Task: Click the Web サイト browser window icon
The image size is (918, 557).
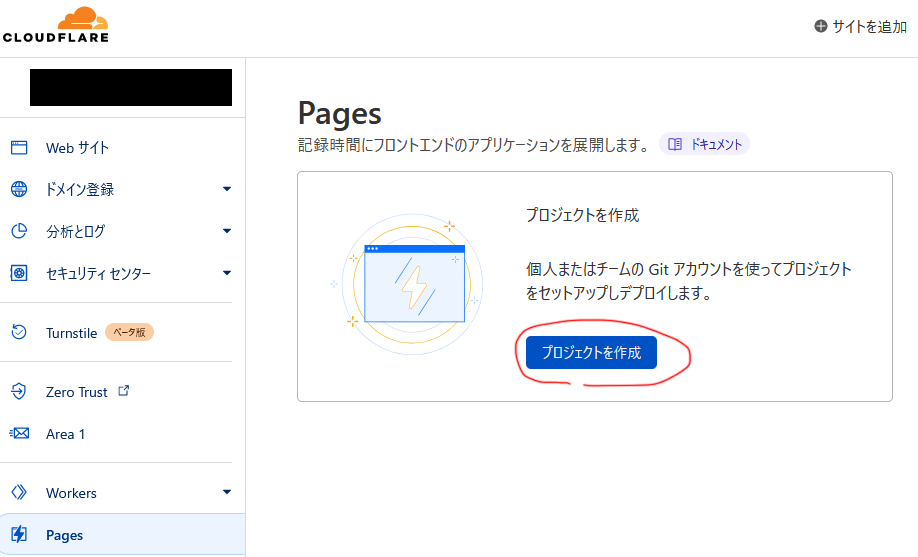Action: (x=19, y=148)
